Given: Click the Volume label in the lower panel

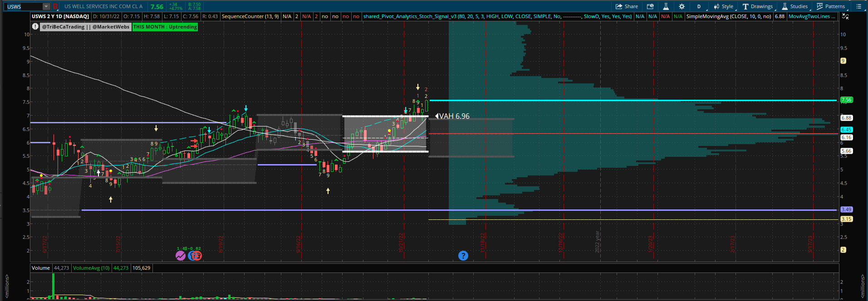Looking at the screenshot, I should [x=41, y=268].
